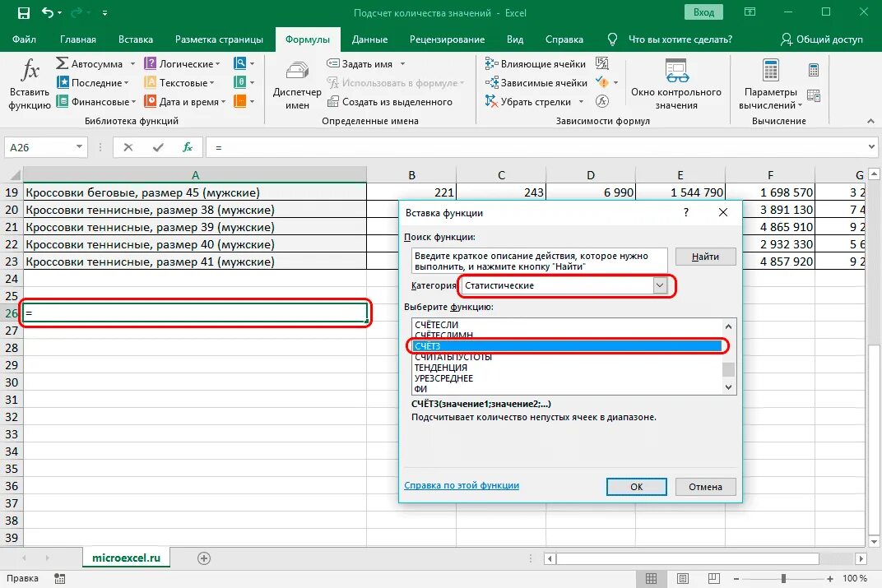This screenshot has height=588, width=882.
Task: Click Create from Selection (Создать из выделенного)
Action: pos(390,102)
